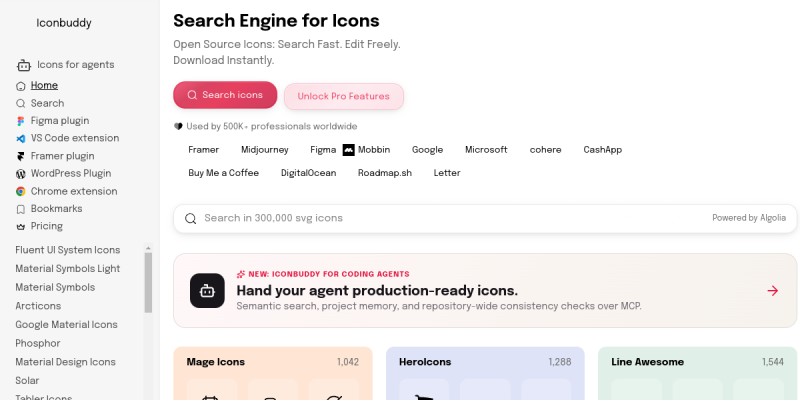Click the heart icon beside Used by 500K+
The width and height of the screenshot is (800, 400).
[x=178, y=127]
